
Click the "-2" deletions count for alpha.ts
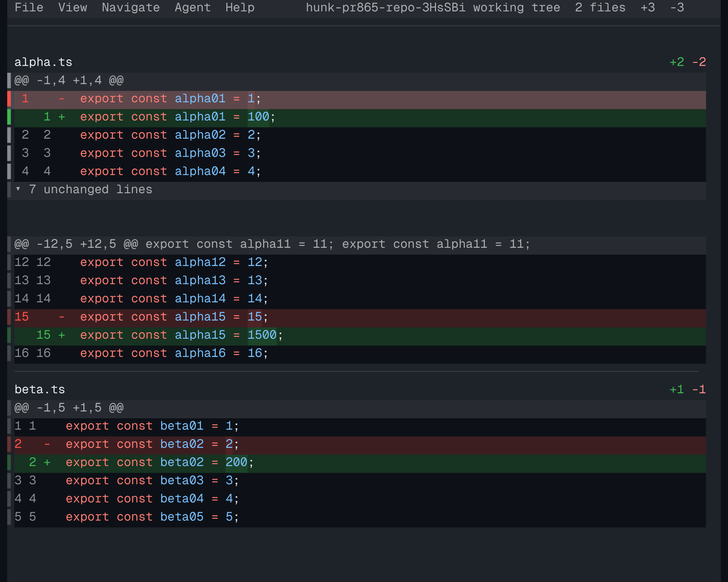pyautogui.click(x=699, y=62)
